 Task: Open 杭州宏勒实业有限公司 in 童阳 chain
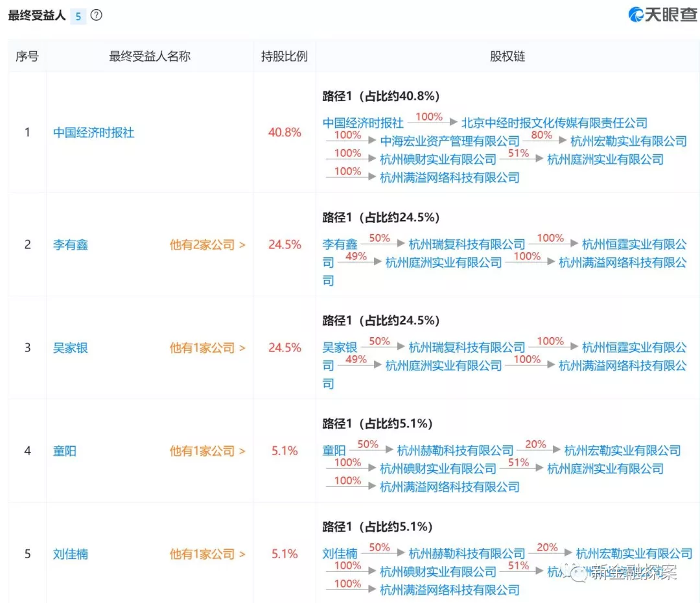[x=622, y=451]
